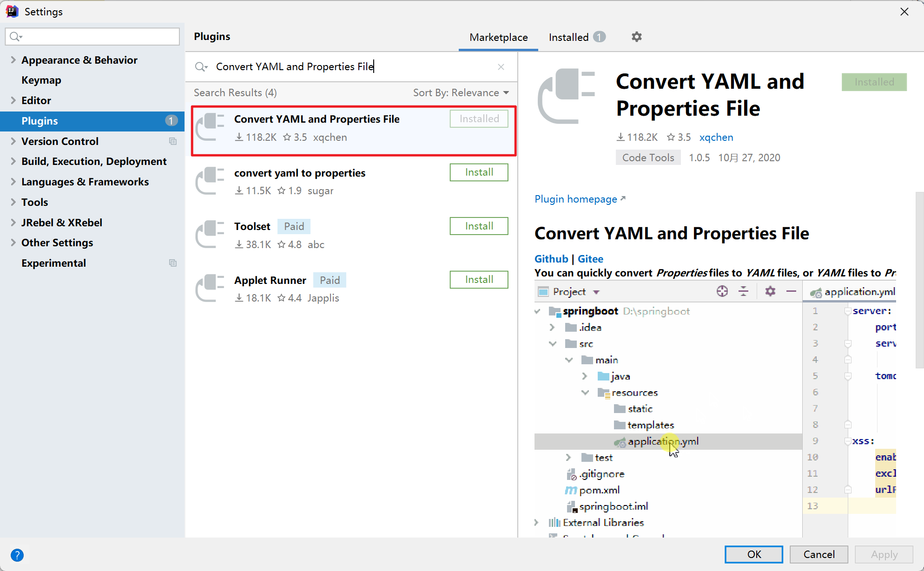Click the Convert YAML plugin list icon
924x571 pixels.
(210, 127)
